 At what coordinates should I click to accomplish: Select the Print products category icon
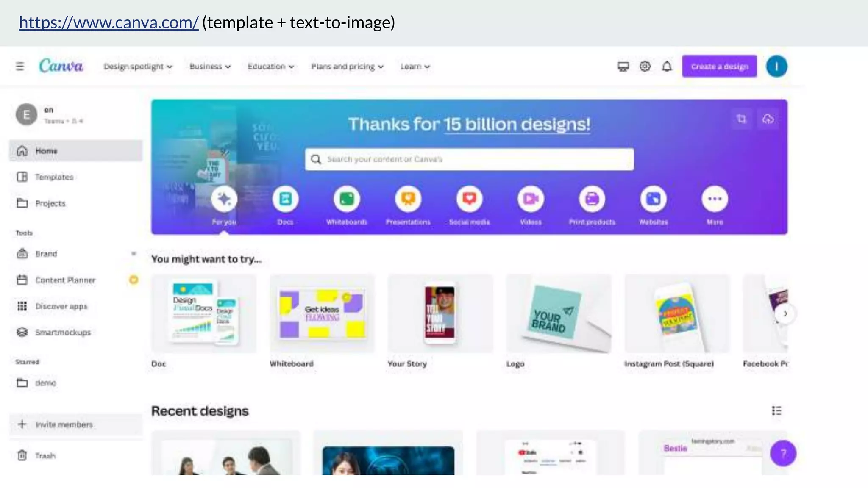pyautogui.click(x=592, y=199)
